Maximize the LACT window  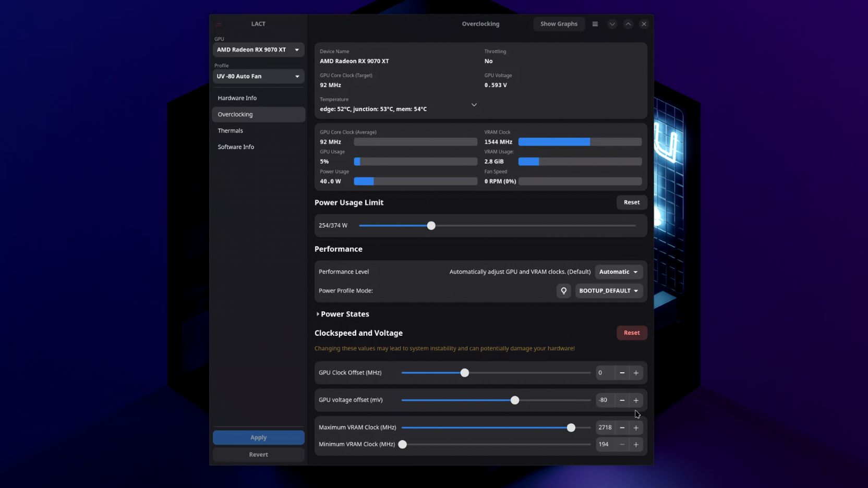[x=628, y=24]
